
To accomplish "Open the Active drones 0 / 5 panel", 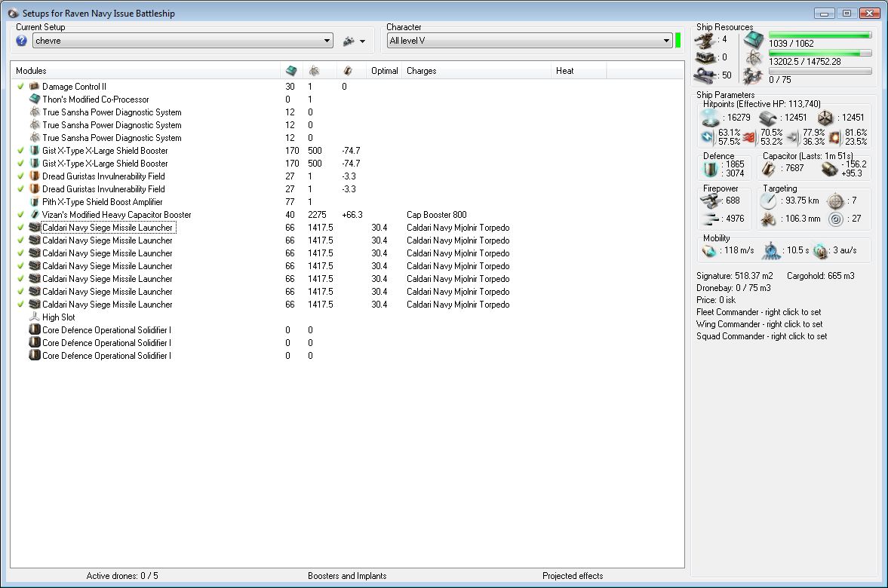I will [x=122, y=575].
